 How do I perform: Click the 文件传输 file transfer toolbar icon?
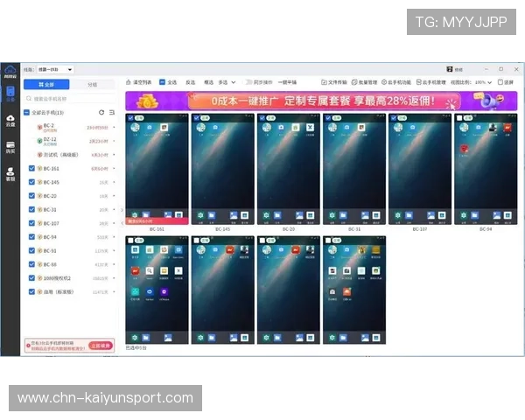click(325, 82)
